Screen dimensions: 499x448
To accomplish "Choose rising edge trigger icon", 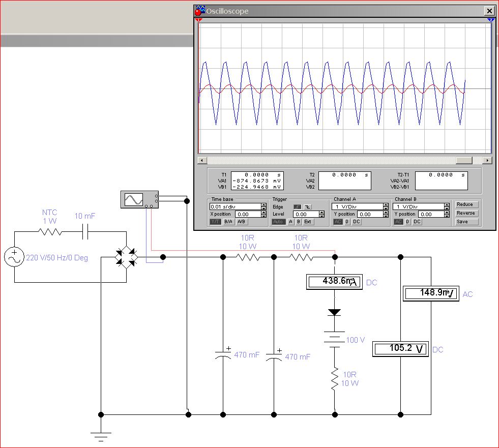I will point(297,207).
